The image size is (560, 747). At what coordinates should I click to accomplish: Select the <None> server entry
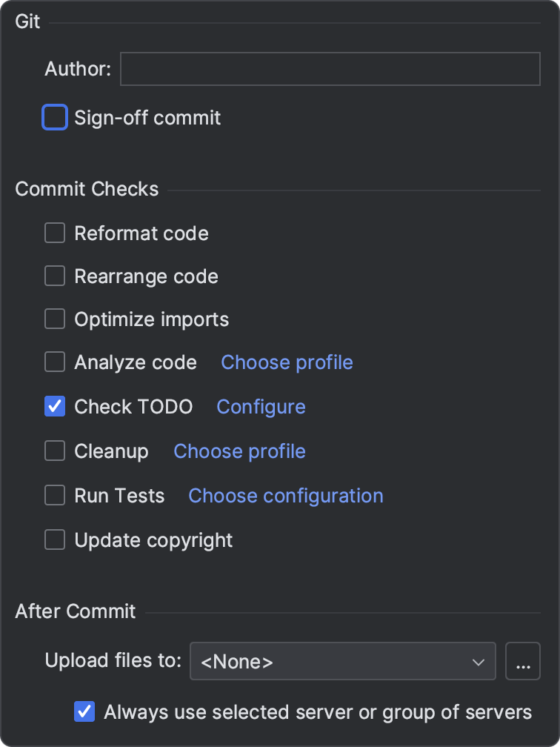pyautogui.click(x=237, y=661)
